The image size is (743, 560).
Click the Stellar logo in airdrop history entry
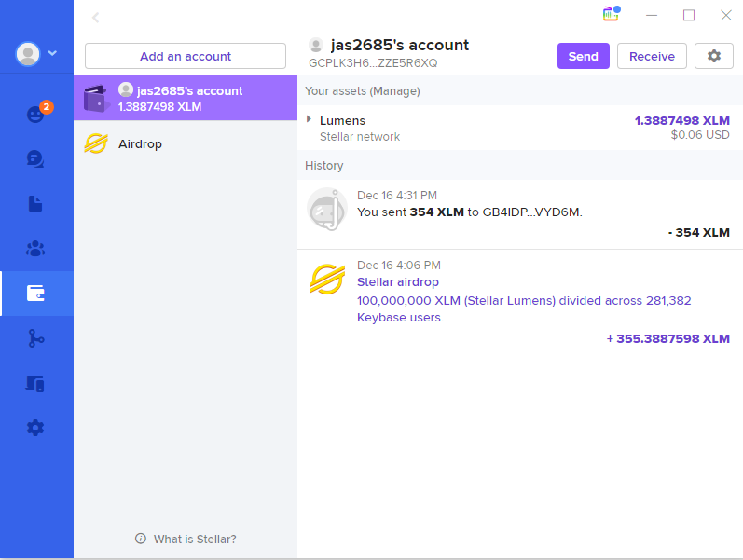(326, 279)
